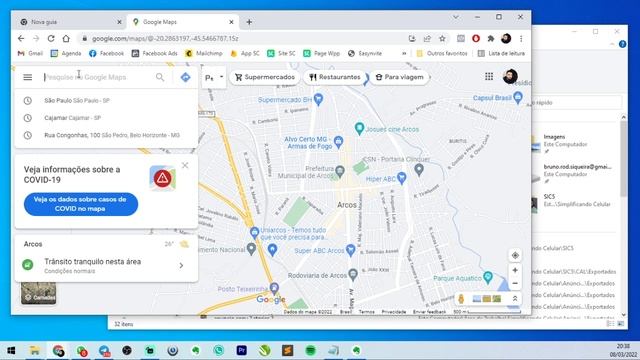Open the Gmail bookmark

pos(30,53)
